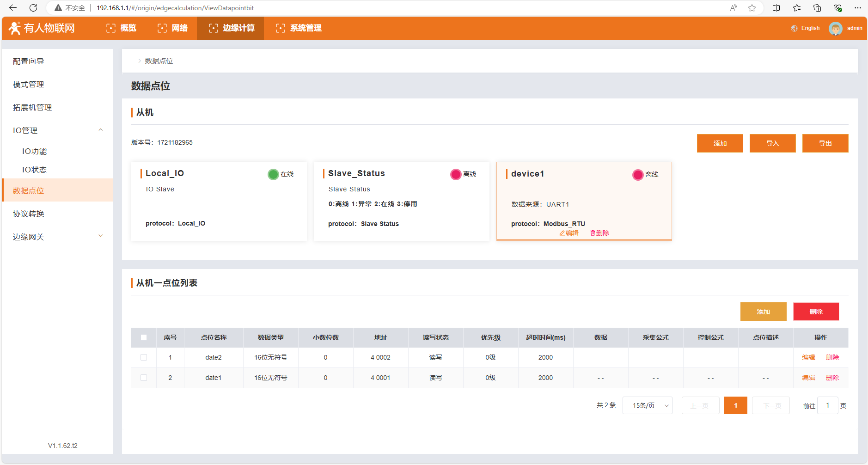868x465 pixels.
Task: Click the browser refresh icon
Action: click(33, 8)
